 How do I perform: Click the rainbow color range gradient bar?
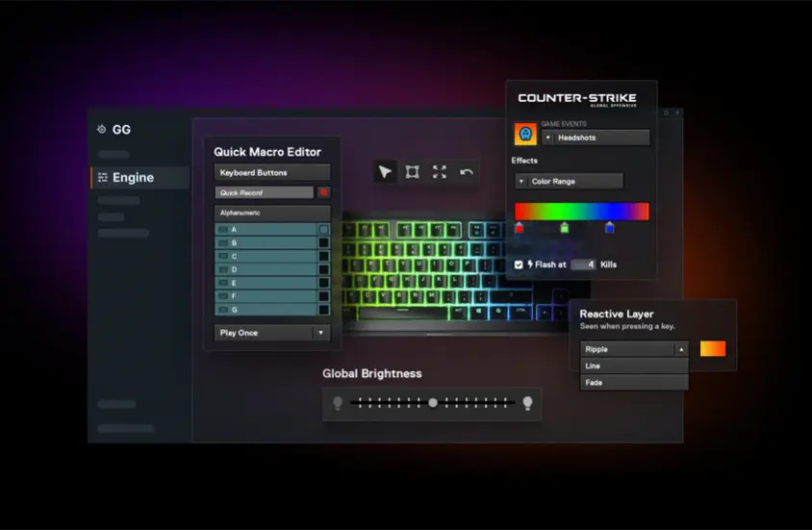click(581, 212)
